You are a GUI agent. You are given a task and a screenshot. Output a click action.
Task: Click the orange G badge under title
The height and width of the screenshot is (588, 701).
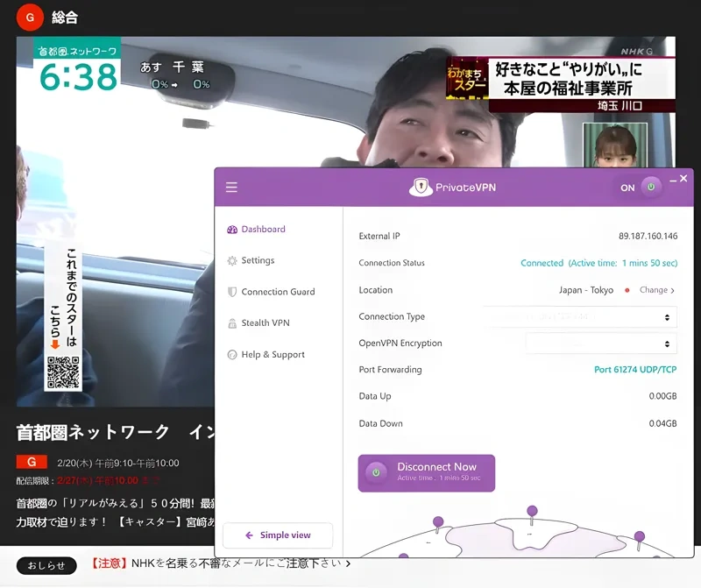32,462
